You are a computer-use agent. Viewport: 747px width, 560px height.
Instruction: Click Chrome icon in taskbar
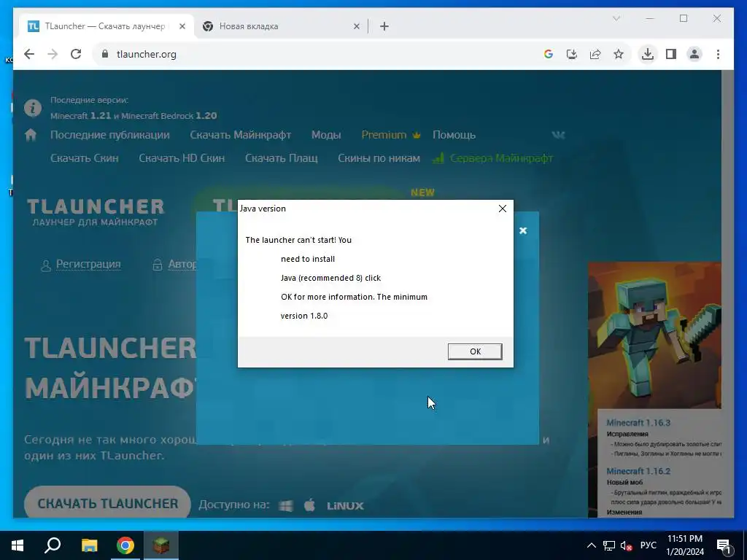pyautogui.click(x=125, y=545)
